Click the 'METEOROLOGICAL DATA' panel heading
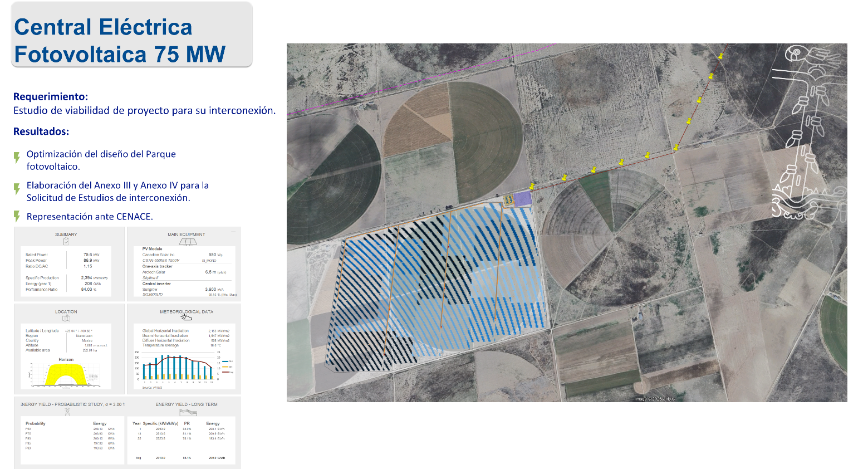The image size is (868, 469). coord(187,312)
